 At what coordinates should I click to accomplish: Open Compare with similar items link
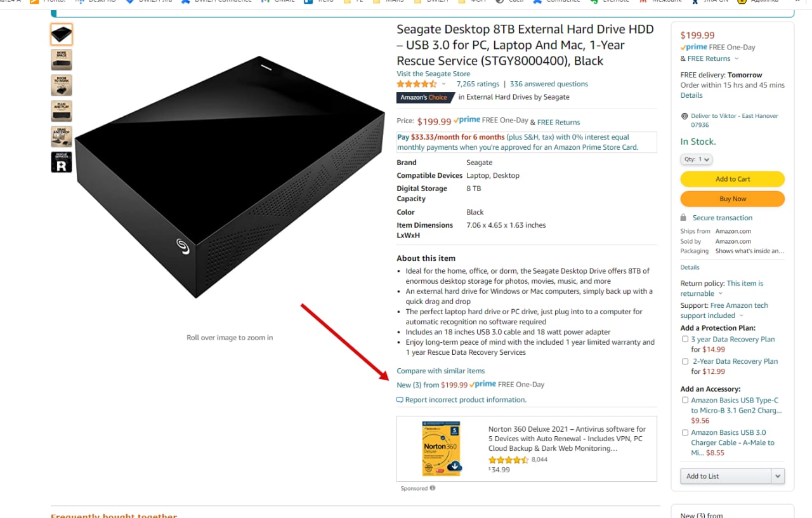441,371
